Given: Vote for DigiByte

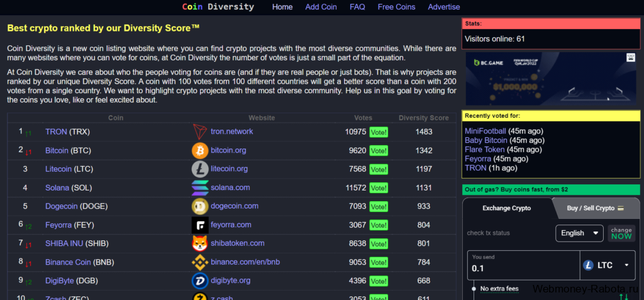Looking at the screenshot, I should point(379,281).
